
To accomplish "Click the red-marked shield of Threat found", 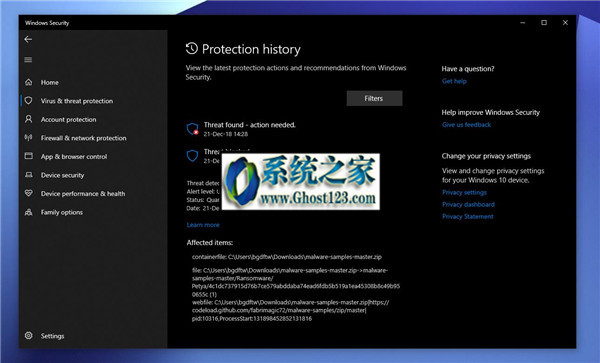I will point(192,129).
